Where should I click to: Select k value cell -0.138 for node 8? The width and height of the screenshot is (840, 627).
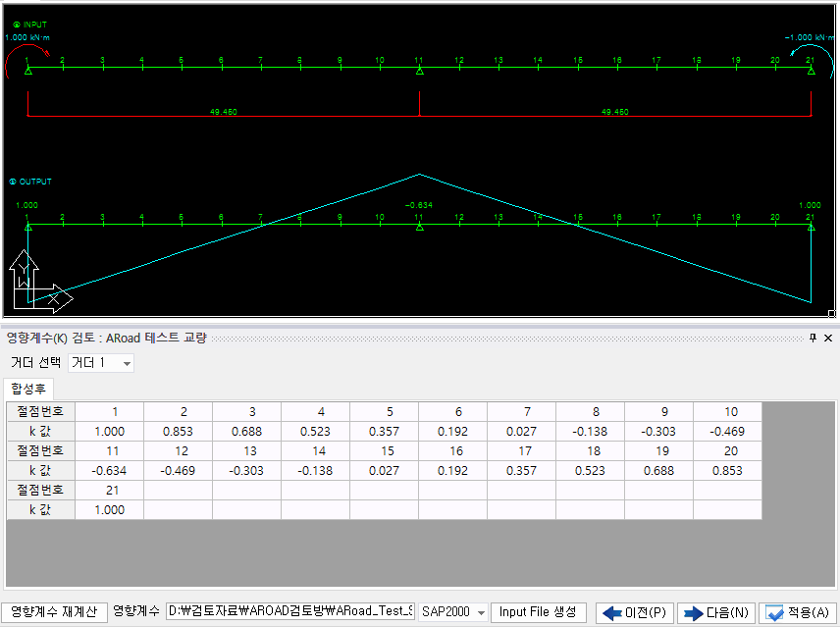(x=591, y=432)
